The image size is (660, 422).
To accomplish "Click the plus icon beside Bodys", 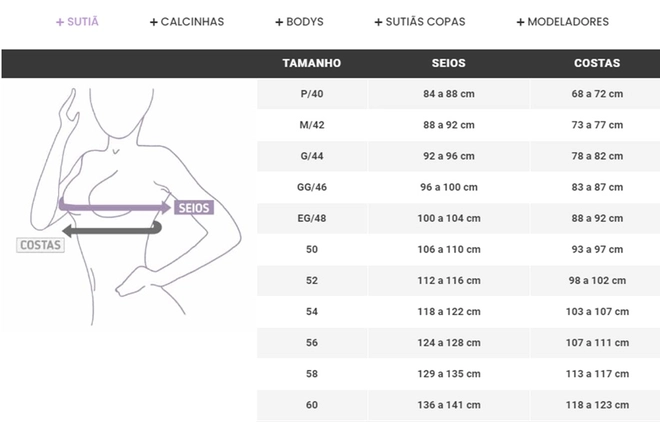I will [x=279, y=22].
